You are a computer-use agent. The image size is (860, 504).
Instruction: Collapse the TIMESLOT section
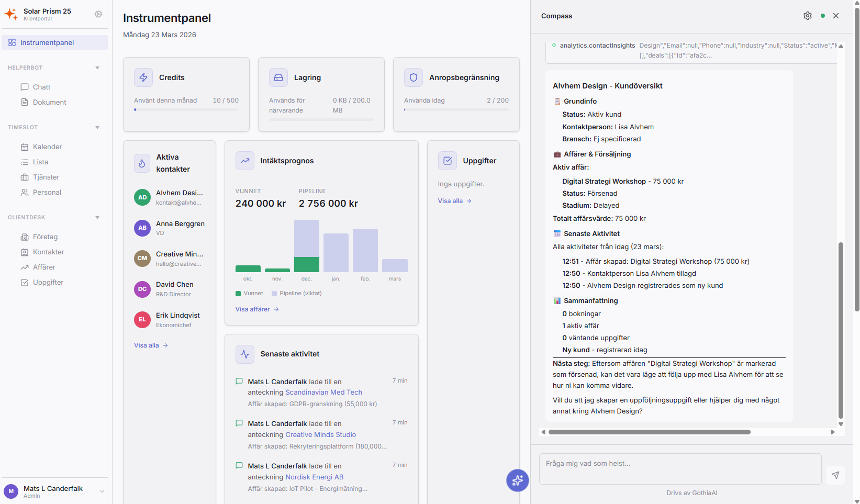click(97, 127)
